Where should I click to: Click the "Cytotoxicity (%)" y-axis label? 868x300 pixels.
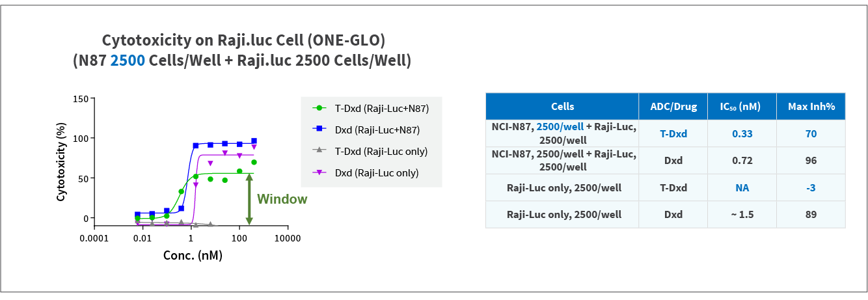point(62,158)
